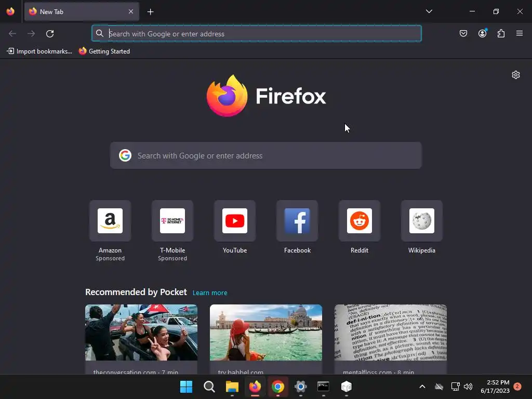The image size is (532, 399).
Task: Switch to Chrome from taskbar
Action: [277, 387]
